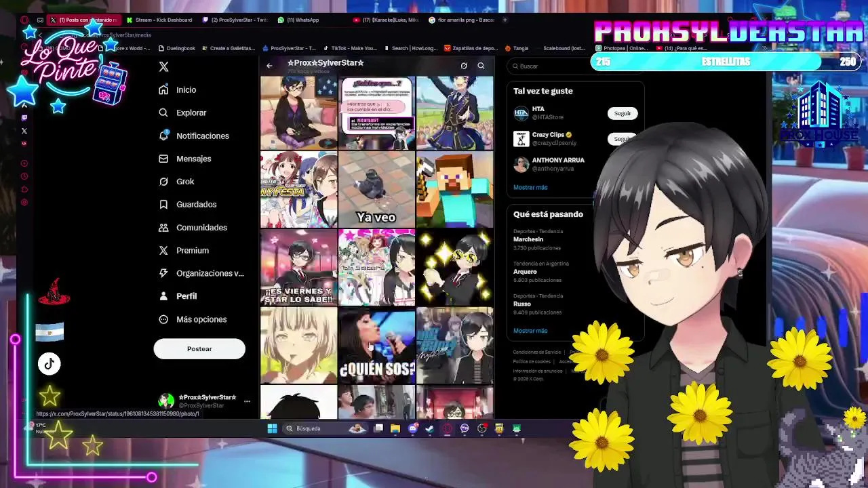Image resolution: width=868 pixels, height=488 pixels.
Task: Open Premium X icon
Action: (x=163, y=250)
